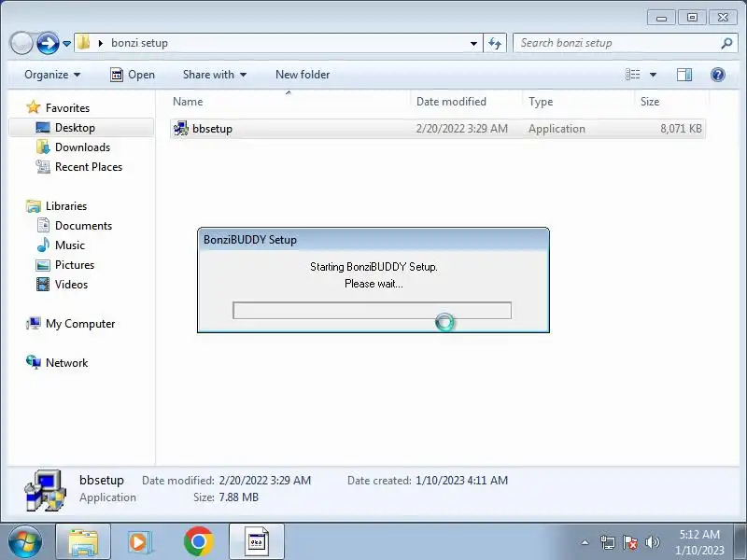Viewport: 747px width, 560px height.
Task: Open Google Chrome from the taskbar
Action: tap(199, 542)
